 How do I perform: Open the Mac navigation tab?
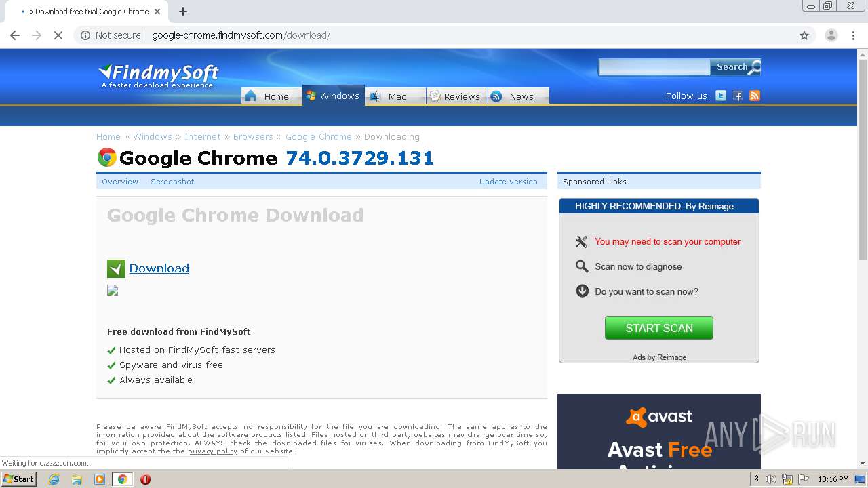point(395,96)
